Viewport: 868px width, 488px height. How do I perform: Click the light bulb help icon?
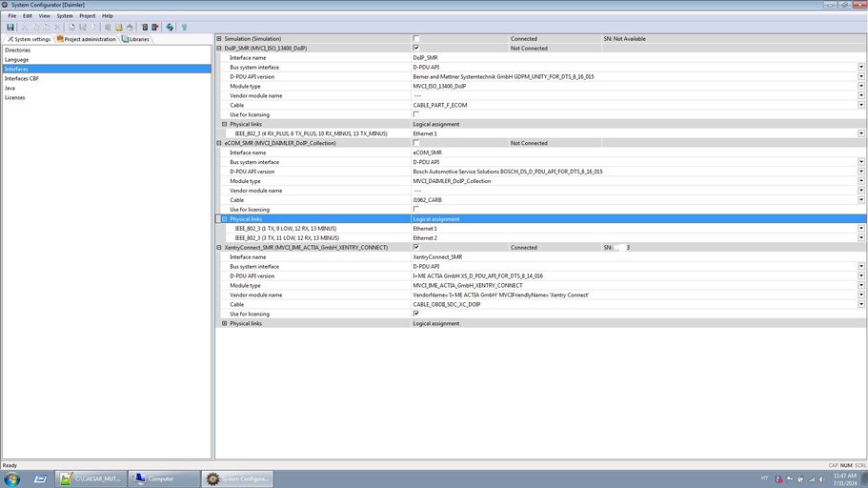pyautogui.click(x=184, y=27)
